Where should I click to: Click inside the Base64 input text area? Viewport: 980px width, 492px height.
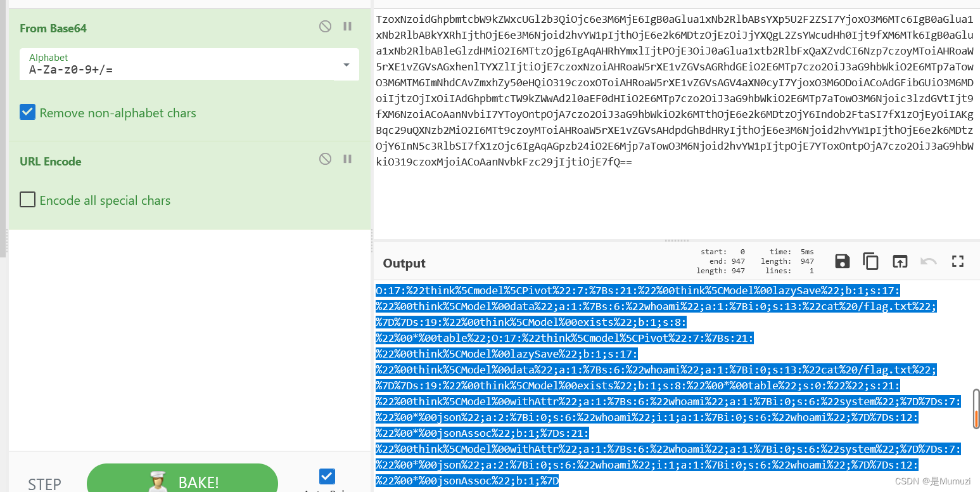point(676,124)
